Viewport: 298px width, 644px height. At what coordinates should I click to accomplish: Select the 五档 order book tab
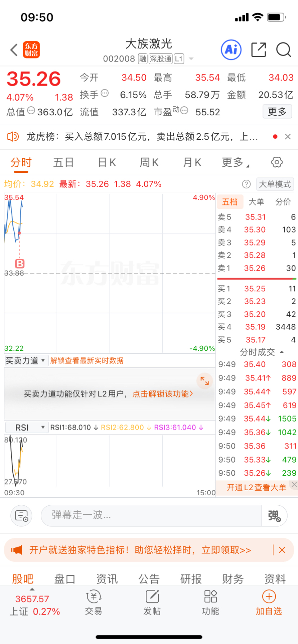click(x=230, y=202)
